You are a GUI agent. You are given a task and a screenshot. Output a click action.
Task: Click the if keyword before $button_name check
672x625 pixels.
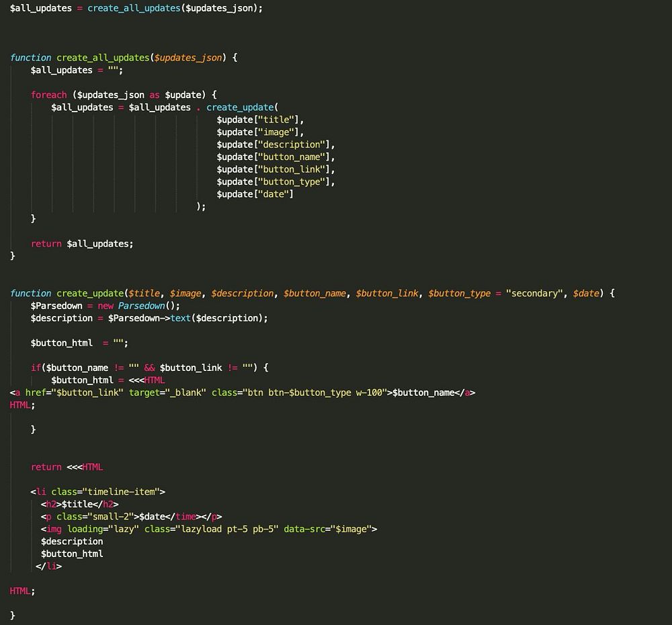coord(36,368)
